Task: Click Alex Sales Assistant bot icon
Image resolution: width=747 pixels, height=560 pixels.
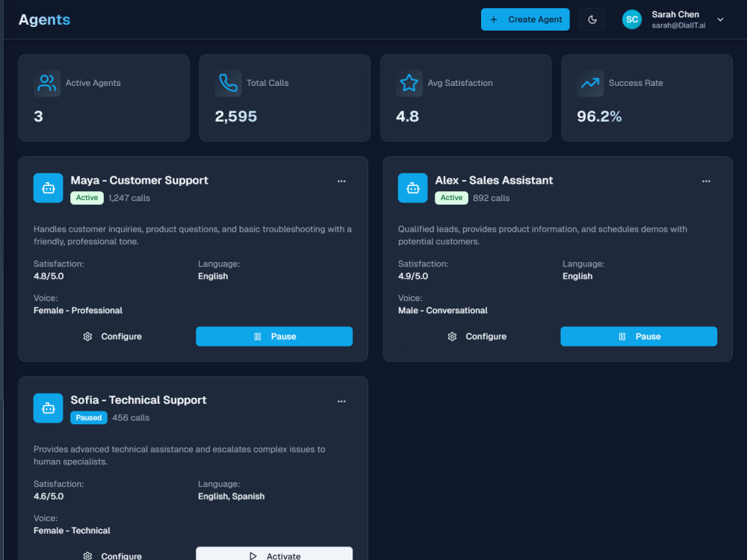Action: pos(412,188)
